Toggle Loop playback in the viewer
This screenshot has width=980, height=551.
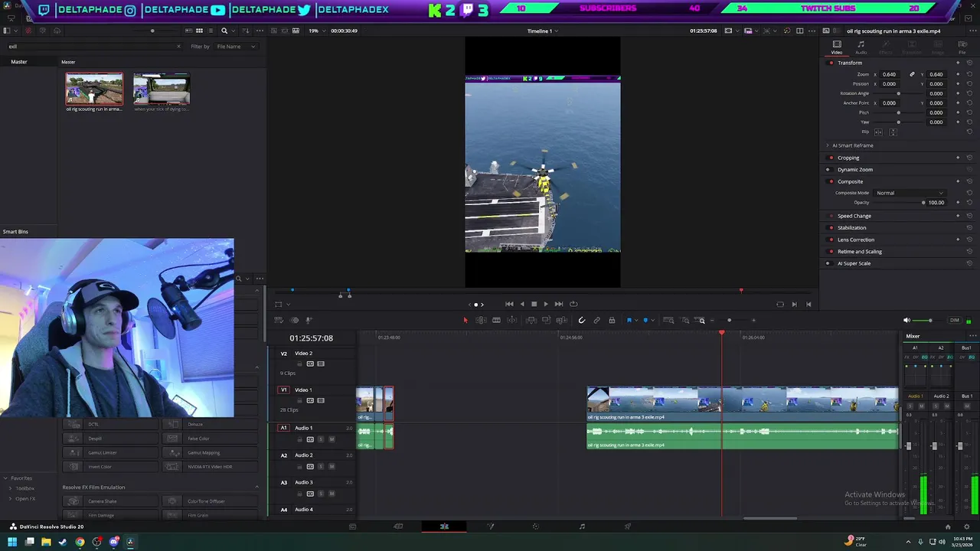pyautogui.click(x=573, y=304)
